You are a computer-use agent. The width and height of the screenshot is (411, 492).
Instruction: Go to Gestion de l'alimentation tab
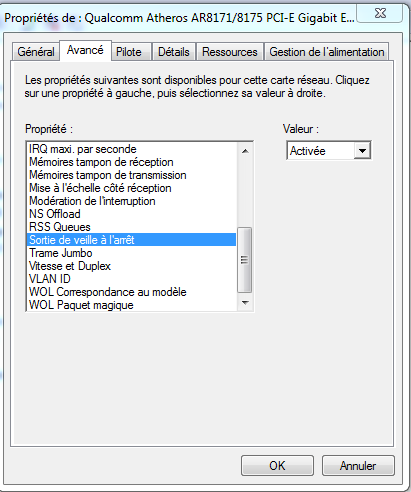coord(327,52)
